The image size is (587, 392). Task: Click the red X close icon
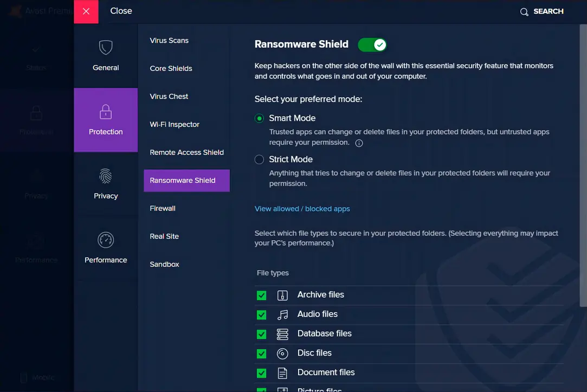coord(86,11)
